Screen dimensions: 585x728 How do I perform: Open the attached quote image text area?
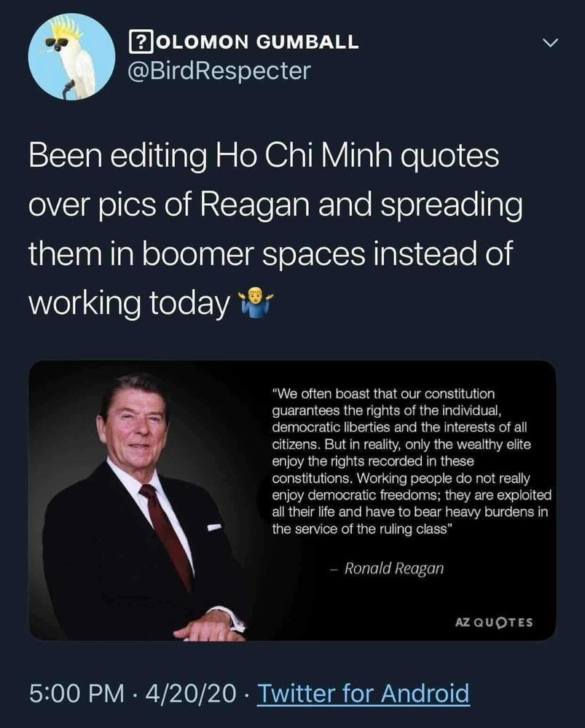[x=412, y=462]
